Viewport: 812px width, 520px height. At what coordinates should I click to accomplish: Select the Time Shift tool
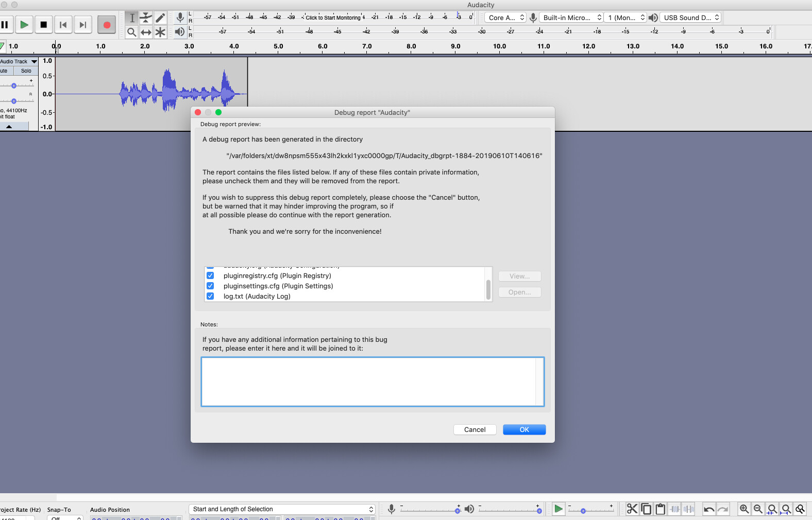pyautogui.click(x=146, y=32)
